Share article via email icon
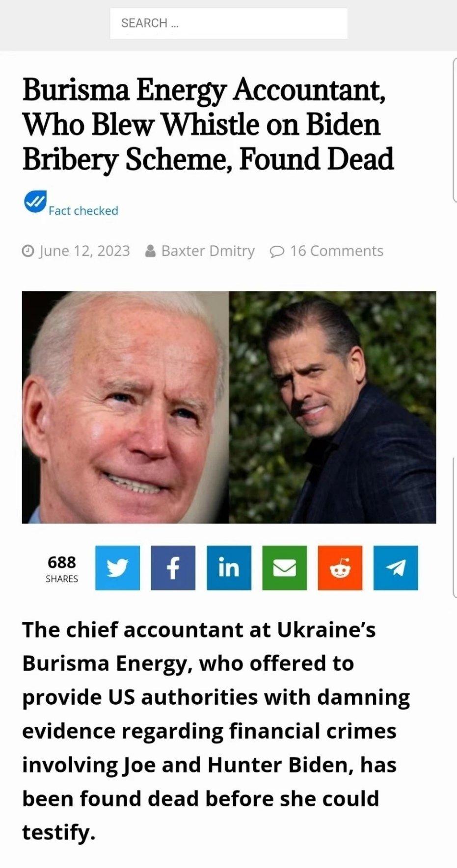This screenshot has height=868, width=457. point(284,567)
